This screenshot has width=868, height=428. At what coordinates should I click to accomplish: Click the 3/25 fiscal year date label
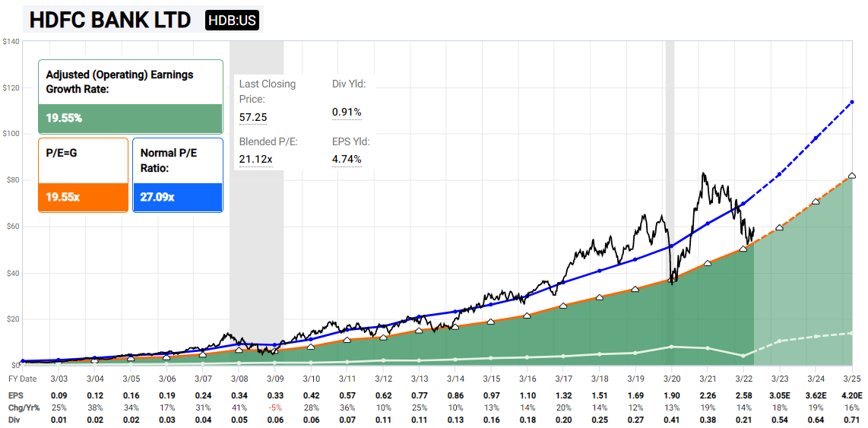click(x=851, y=380)
